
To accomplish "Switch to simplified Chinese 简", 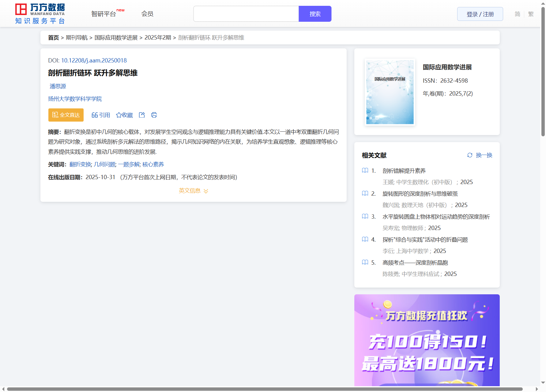I will point(517,14).
